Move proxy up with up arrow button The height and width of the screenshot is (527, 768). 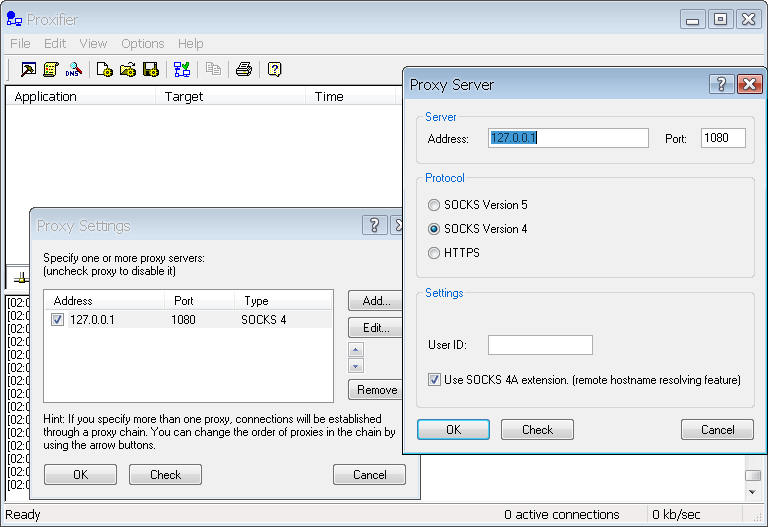tap(356, 349)
